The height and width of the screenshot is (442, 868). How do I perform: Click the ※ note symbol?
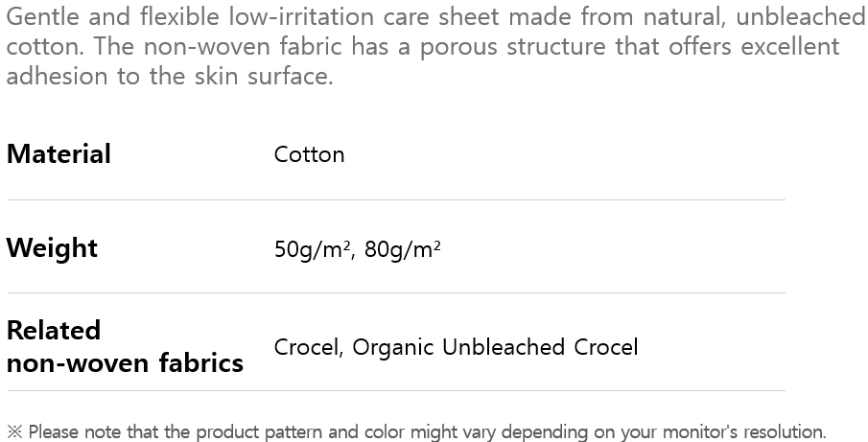coord(13,431)
